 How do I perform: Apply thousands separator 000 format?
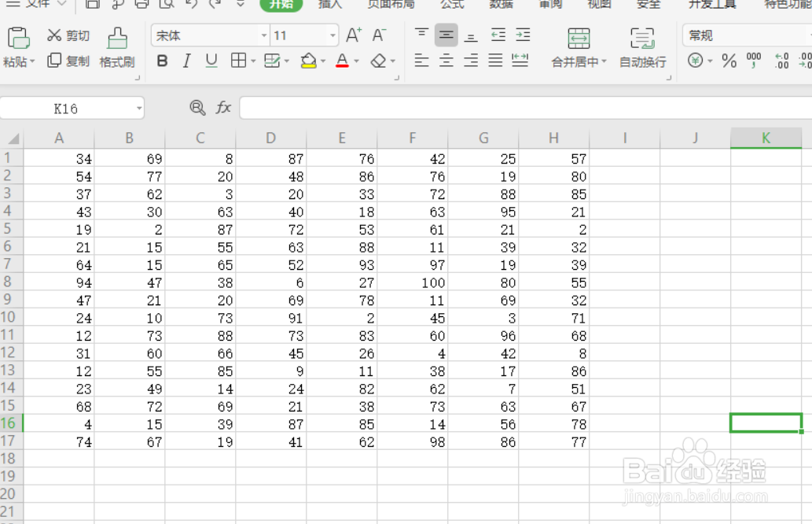[x=754, y=60]
